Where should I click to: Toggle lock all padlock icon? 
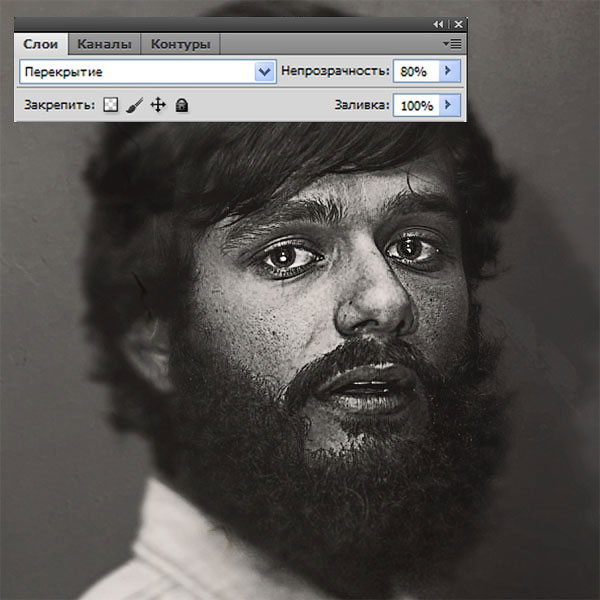[x=182, y=105]
